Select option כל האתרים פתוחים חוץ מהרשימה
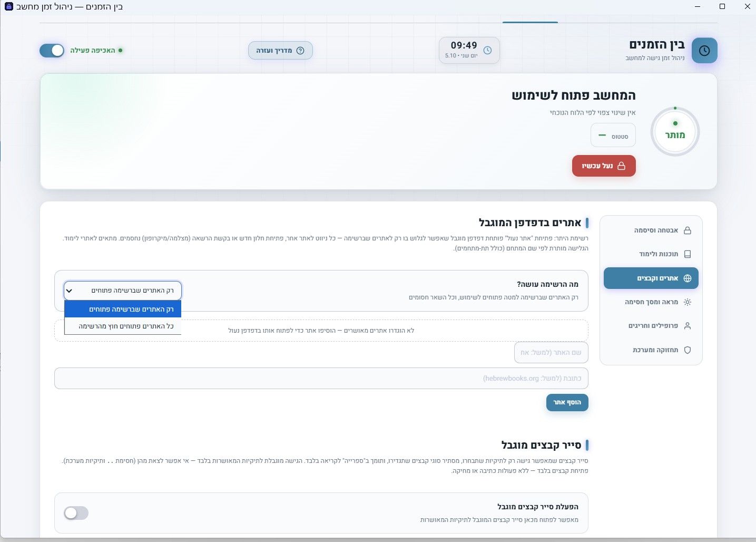This screenshot has width=756, height=542. [123, 326]
